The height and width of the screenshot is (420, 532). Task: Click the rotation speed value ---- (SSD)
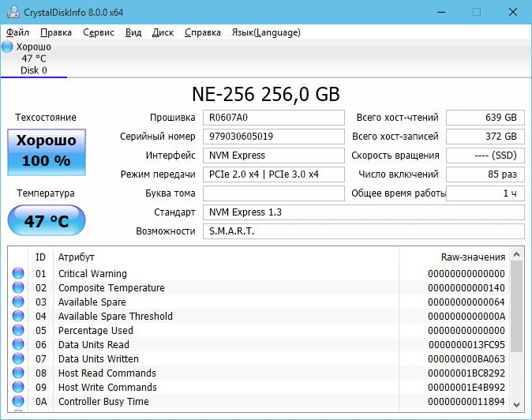[x=485, y=156]
